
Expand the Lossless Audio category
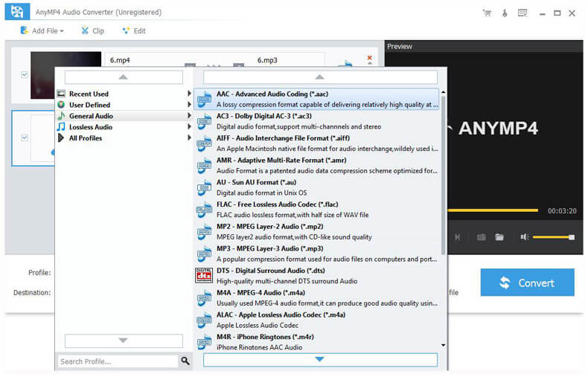90,127
